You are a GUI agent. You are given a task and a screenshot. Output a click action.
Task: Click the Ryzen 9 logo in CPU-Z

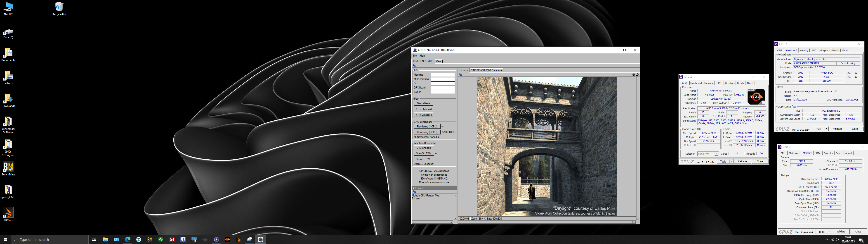point(756,96)
